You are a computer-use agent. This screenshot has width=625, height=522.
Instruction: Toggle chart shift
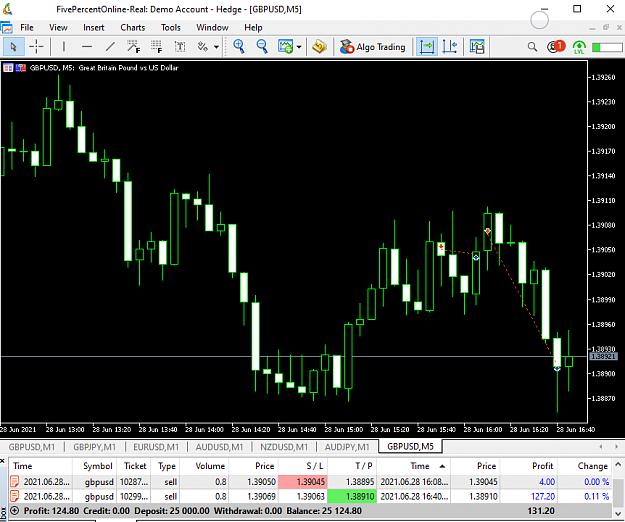tap(450, 47)
